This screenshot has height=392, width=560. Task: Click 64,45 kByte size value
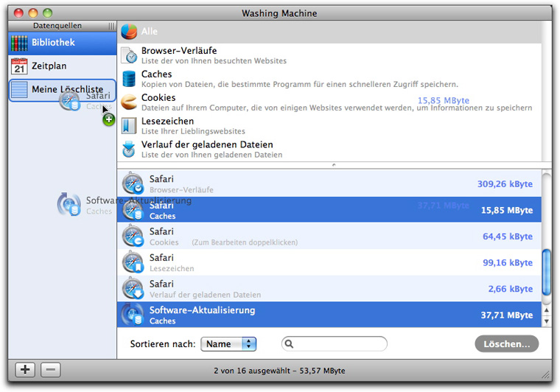[x=508, y=237]
